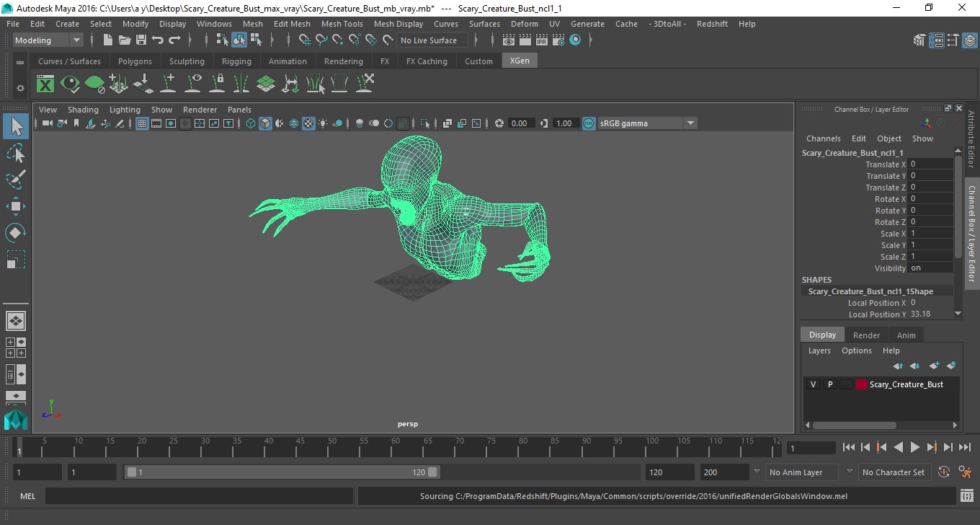Click the XGen green layered patches icon
Image resolution: width=980 pixels, height=525 pixels.
coord(266,84)
